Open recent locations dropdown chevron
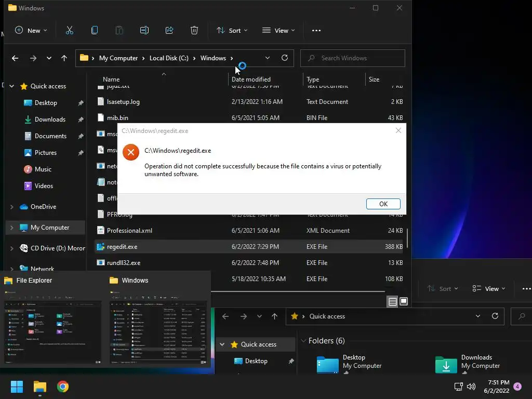Screen dimensions: 532x399 (x=49, y=58)
